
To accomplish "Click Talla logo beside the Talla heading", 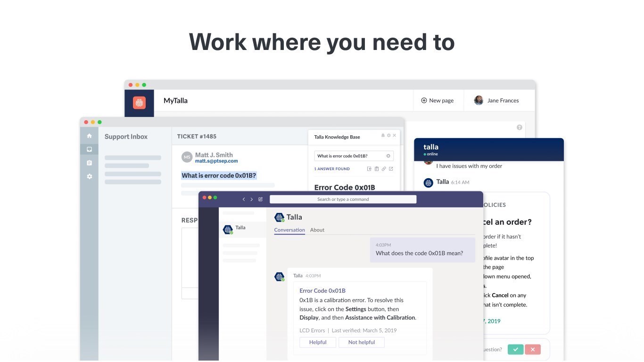I will click(279, 217).
